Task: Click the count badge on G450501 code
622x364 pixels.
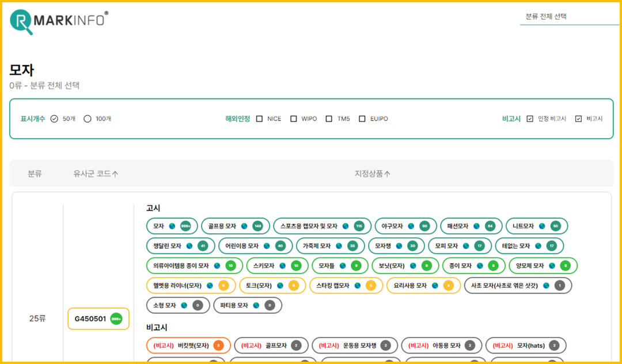Action: (x=115, y=318)
